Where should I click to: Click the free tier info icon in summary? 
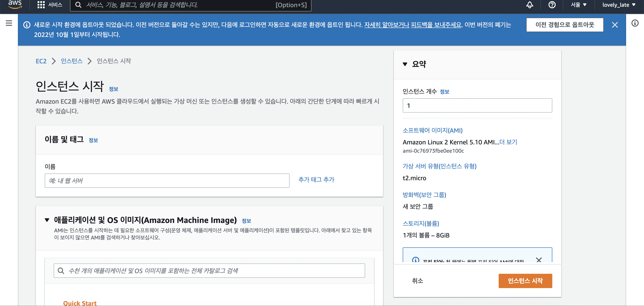415,259
